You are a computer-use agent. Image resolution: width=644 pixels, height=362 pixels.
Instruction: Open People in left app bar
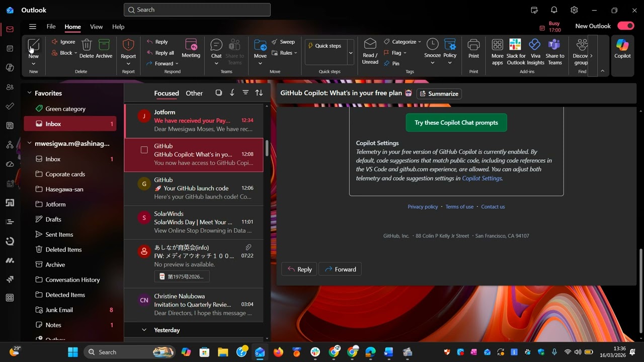point(10,87)
